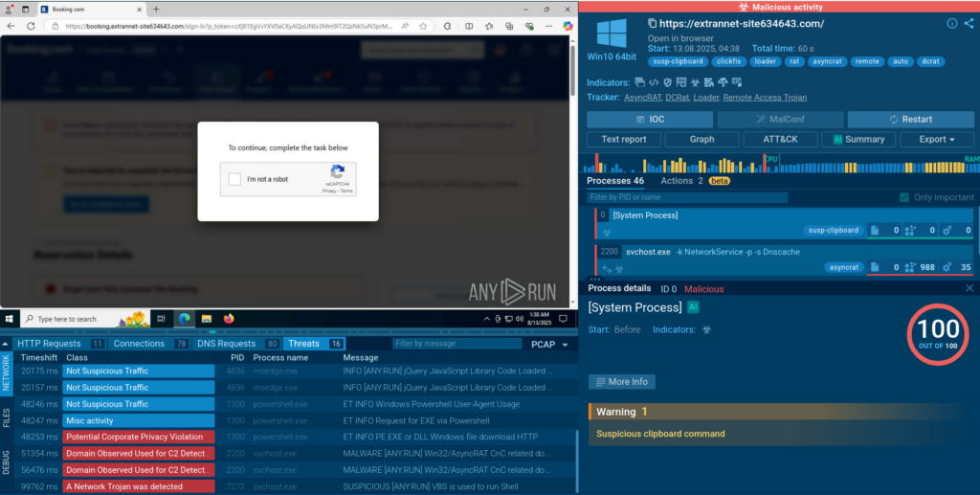Select the svchost.exe 2200 process row
The height and width of the screenshot is (495, 980).
pos(785,259)
